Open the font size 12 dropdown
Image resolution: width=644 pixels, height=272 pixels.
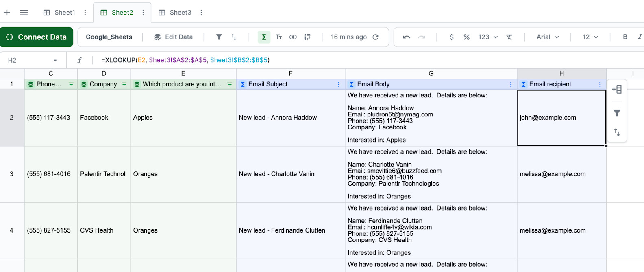[x=590, y=37]
